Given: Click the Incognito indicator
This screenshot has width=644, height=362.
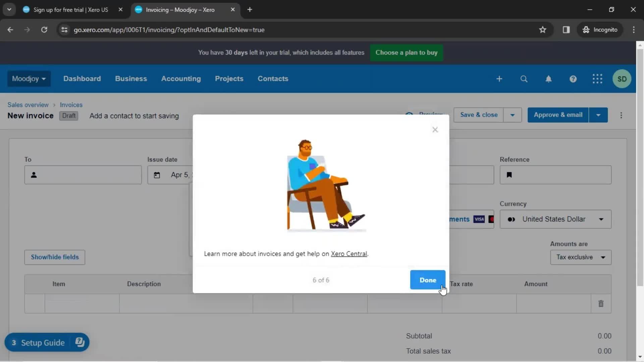Looking at the screenshot, I should click(x=600, y=30).
